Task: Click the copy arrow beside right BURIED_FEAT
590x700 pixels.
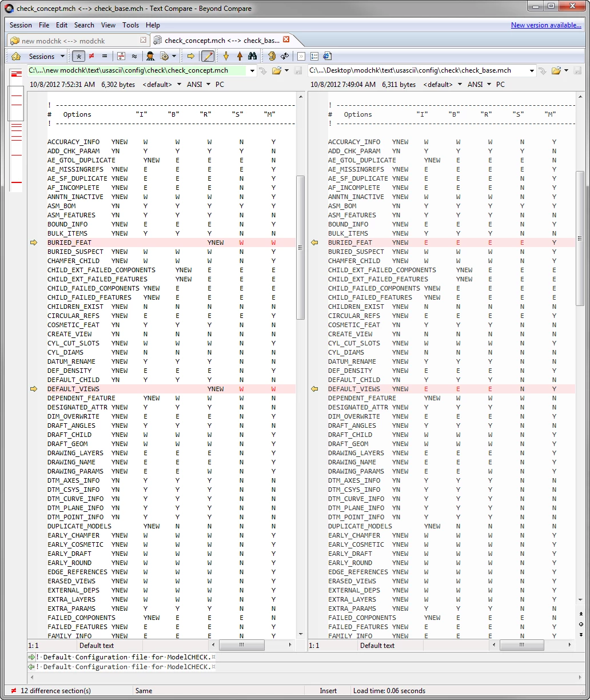Action: point(314,242)
